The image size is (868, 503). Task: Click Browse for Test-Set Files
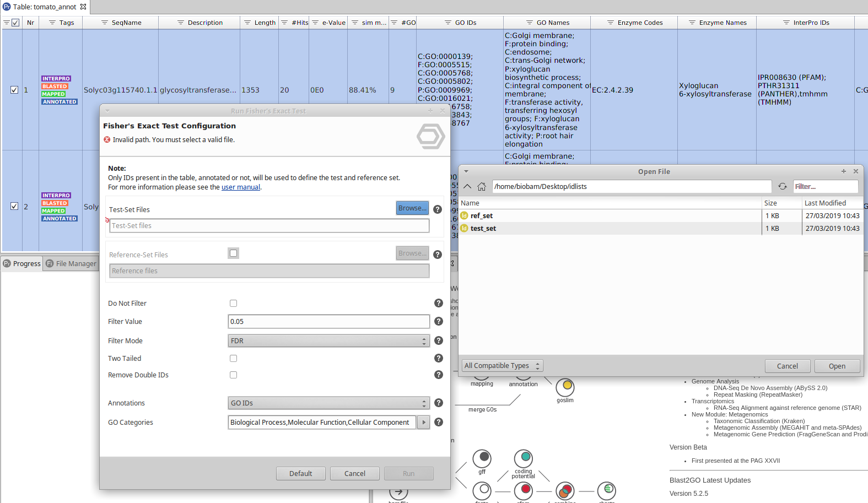(x=412, y=208)
